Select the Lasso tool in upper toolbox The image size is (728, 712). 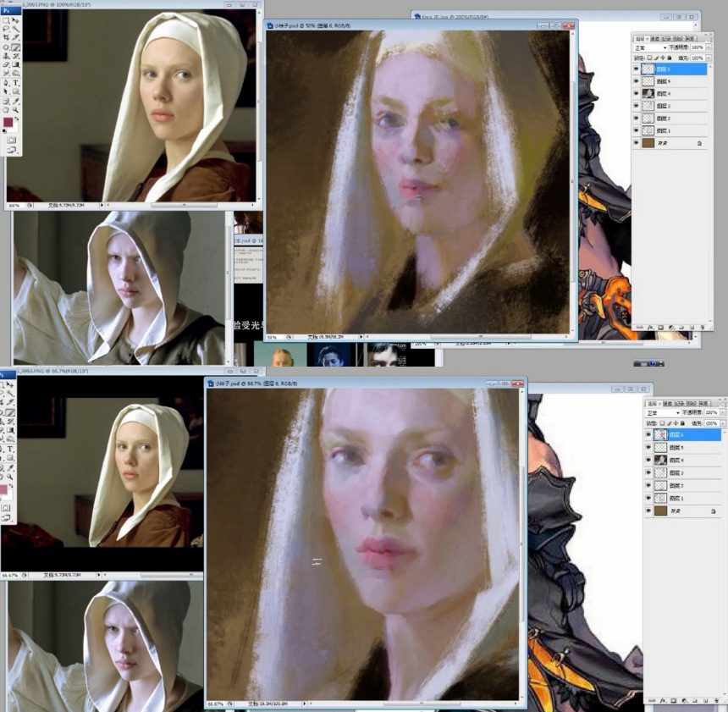[6, 28]
